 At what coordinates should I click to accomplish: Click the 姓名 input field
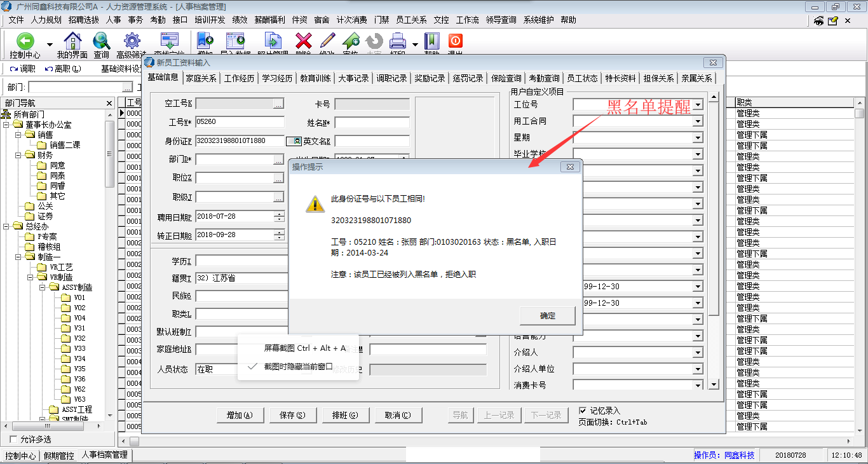(x=372, y=123)
